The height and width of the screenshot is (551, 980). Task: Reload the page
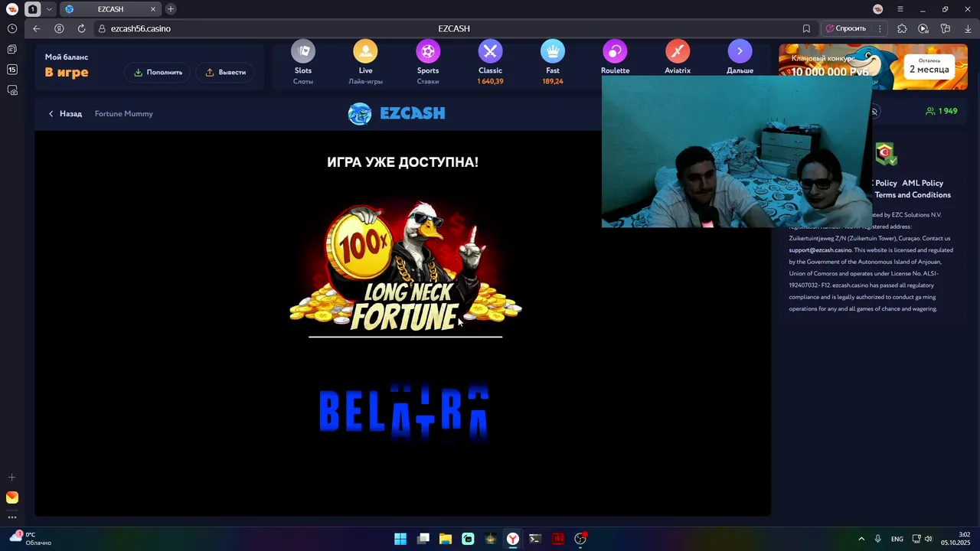pos(81,28)
